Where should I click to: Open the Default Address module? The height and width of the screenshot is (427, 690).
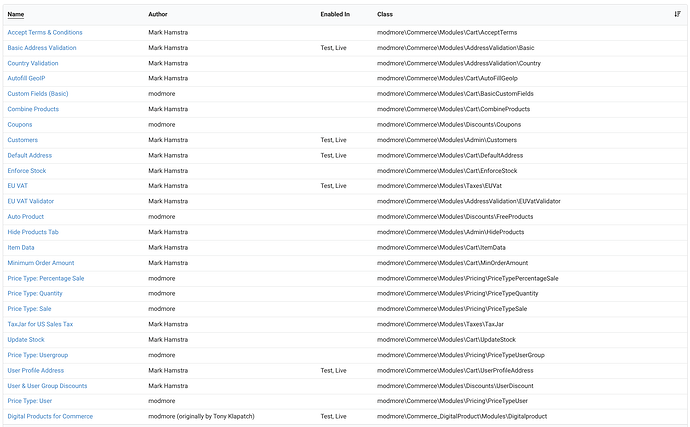click(29, 155)
